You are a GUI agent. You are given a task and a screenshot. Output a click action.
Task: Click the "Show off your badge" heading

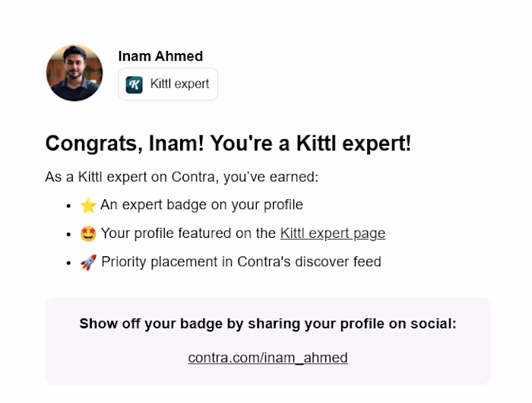pos(268,324)
